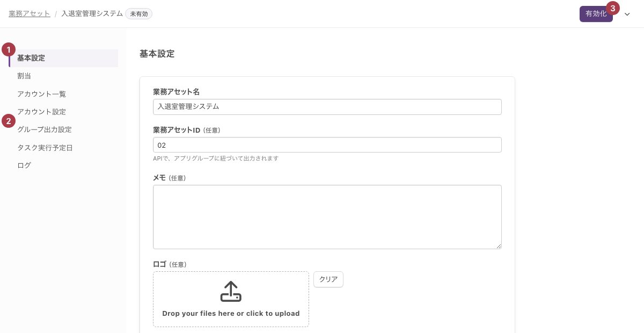Click the 未有効 status badge
This screenshot has width=644, height=333.
coord(139,15)
